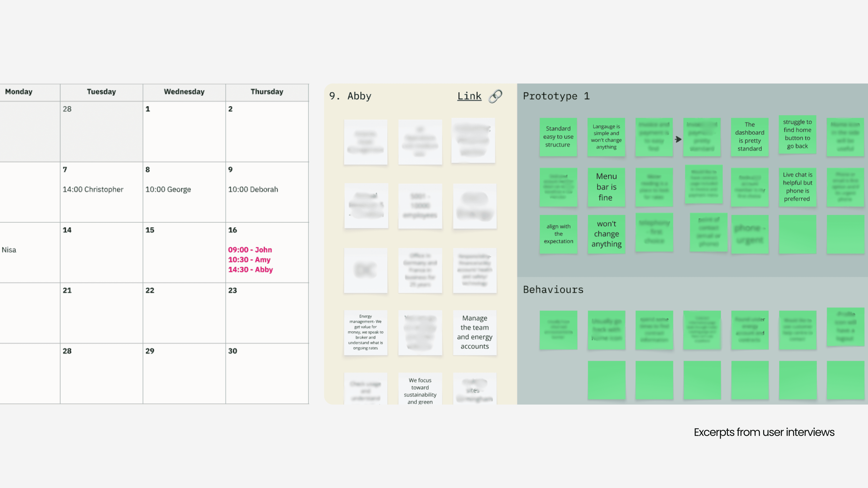The width and height of the screenshot is (868, 488).
Task: Open the '09:00 - John' calendar entry
Action: tap(250, 250)
